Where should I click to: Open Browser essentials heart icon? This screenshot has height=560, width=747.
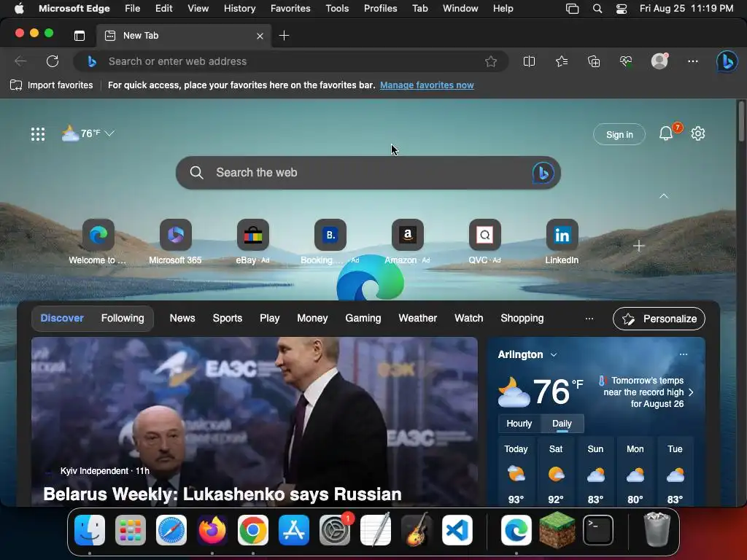pos(626,61)
